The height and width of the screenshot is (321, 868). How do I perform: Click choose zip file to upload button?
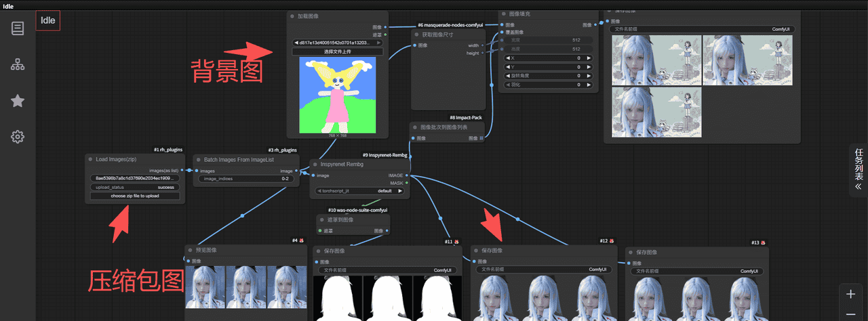(x=135, y=196)
